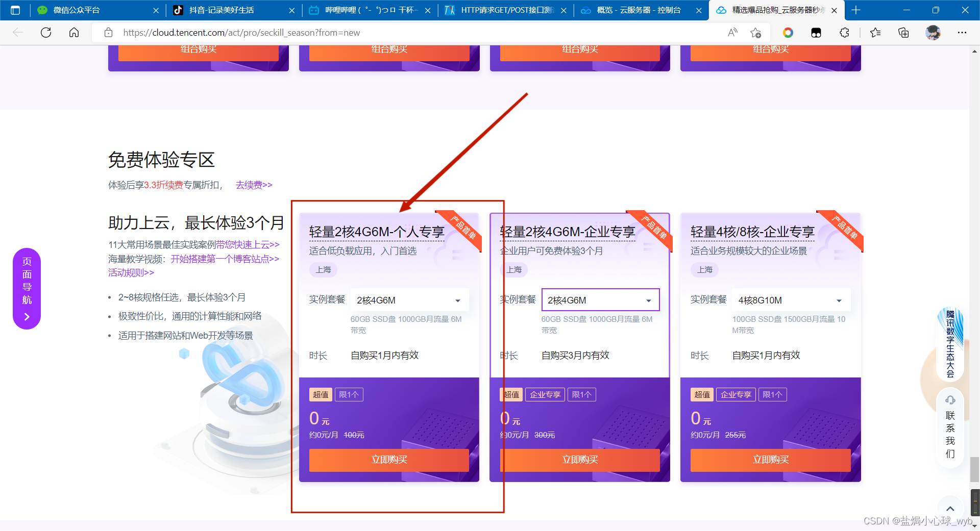The image size is (980, 531).
Task: Click 上海 region tag on 4核/8核 card
Action: (x=705, y=269)
